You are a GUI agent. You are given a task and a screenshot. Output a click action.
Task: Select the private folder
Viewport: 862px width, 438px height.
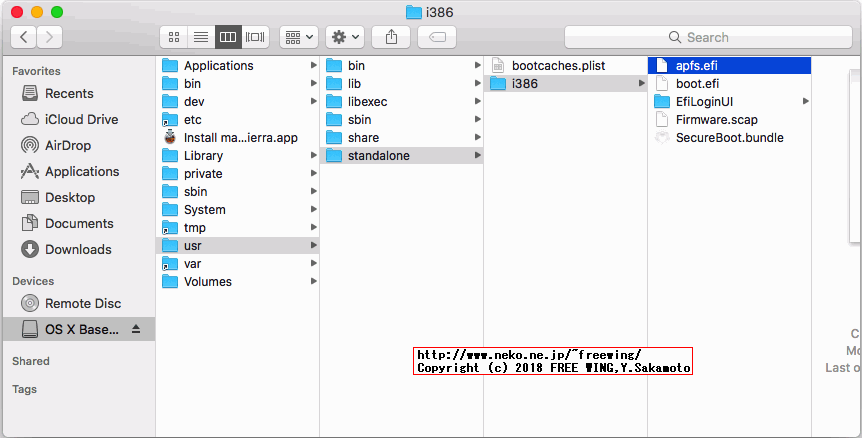(x=237, y=174)
